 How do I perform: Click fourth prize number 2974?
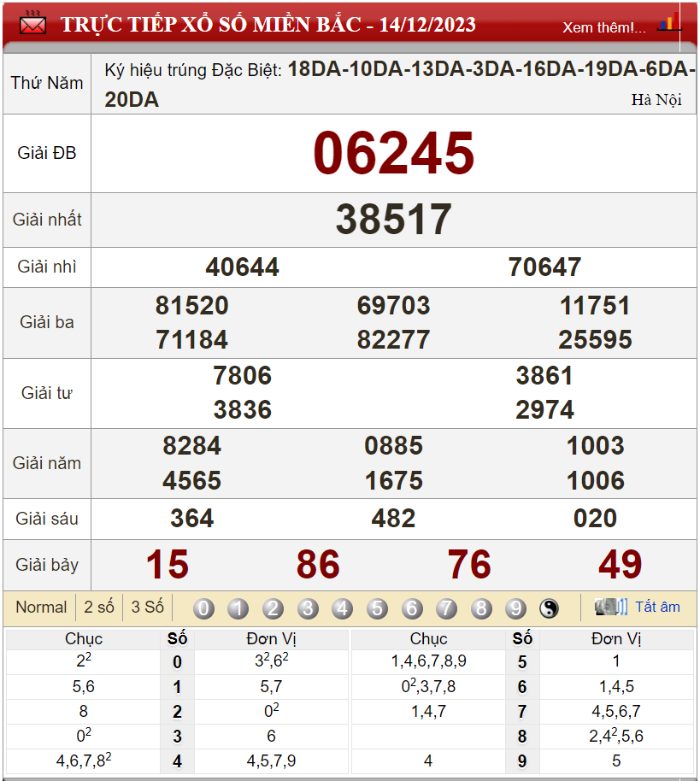click(545, 410)
